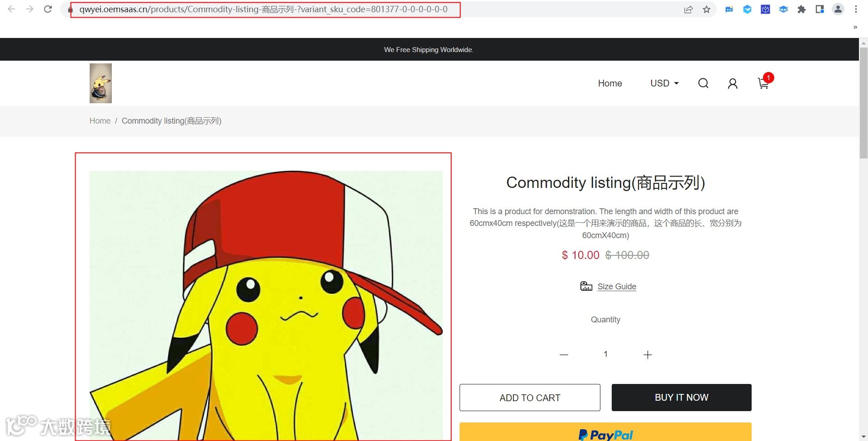
Task: Open the blue crab-shaped browser extension
Action: click(783, 10)
